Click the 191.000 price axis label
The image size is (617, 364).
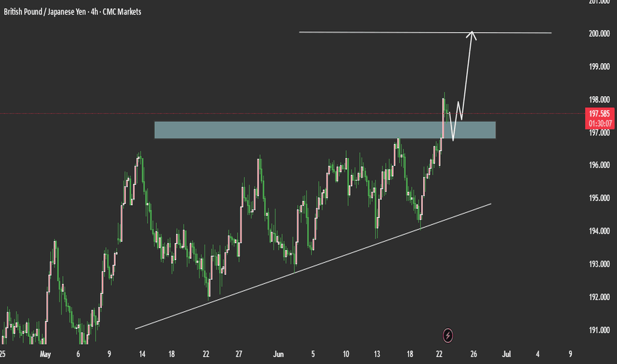(599, 330)
